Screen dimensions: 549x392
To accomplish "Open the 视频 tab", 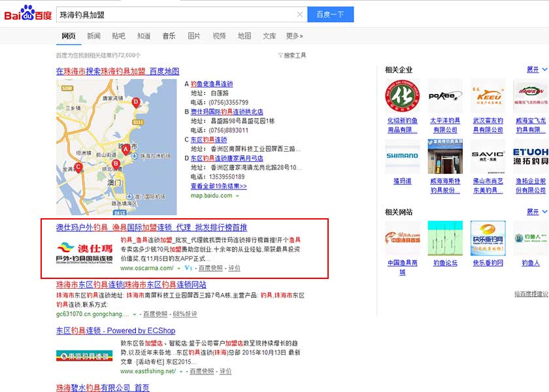I will [219, 36].
